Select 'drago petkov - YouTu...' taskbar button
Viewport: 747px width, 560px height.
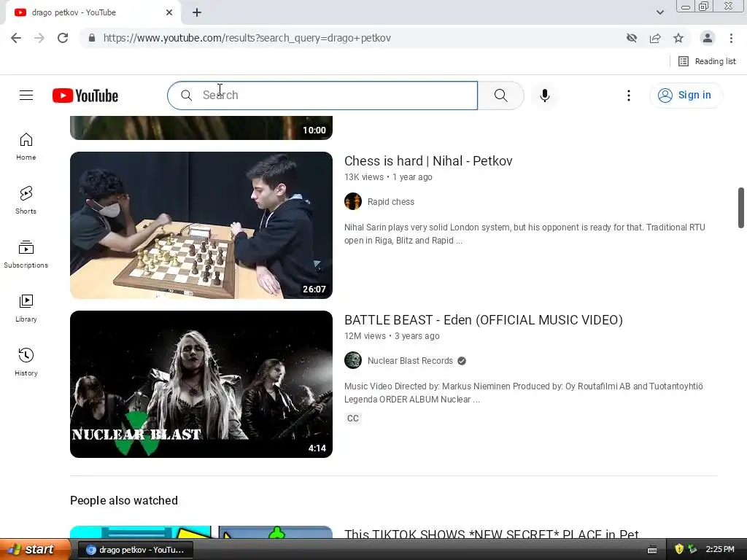[x=135, y=550]
